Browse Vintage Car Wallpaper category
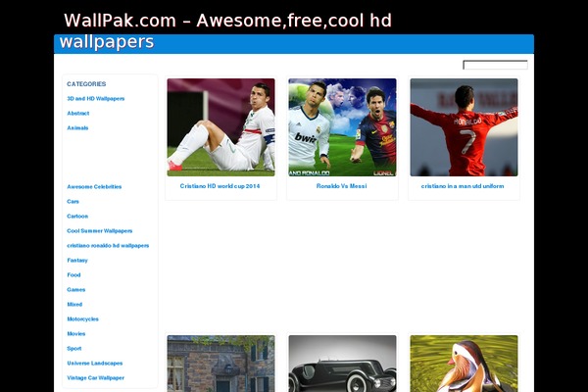The image size is (588, 392). click(95, 377)
